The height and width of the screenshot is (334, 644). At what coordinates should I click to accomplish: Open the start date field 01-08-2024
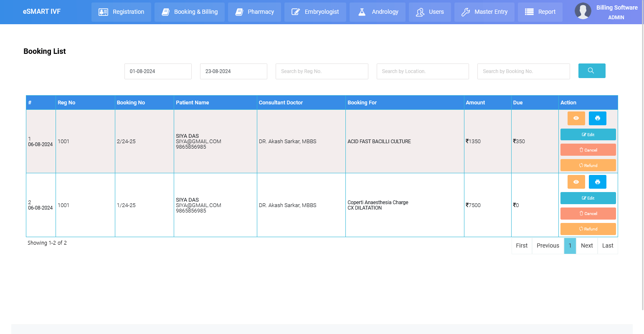[x=158, y=71]
